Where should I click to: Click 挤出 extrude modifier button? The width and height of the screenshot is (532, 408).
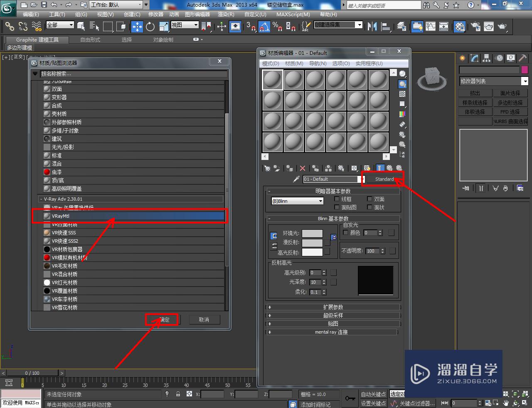(x=475, y=93)
